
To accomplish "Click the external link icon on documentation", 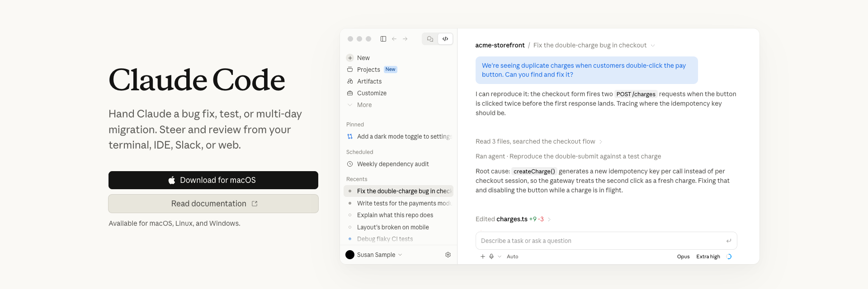I will coord(255,204).
